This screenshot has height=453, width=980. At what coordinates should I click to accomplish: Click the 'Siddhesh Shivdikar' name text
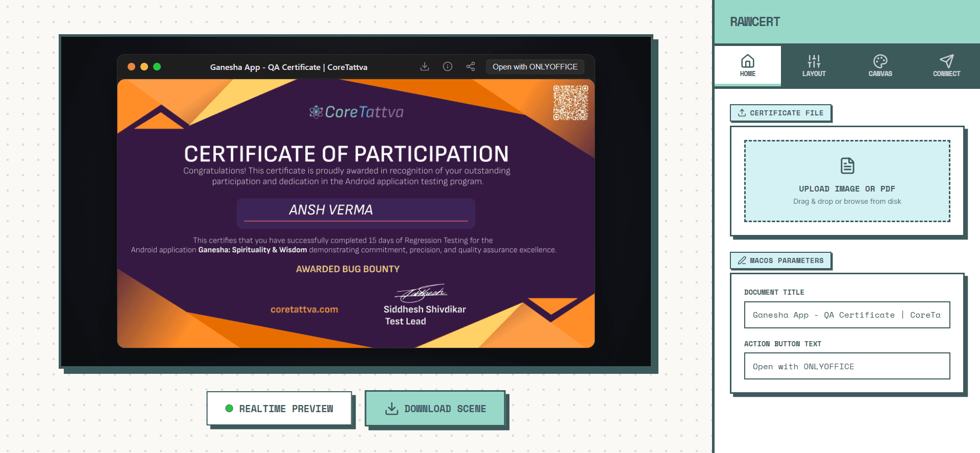click(x=425, y=309)
